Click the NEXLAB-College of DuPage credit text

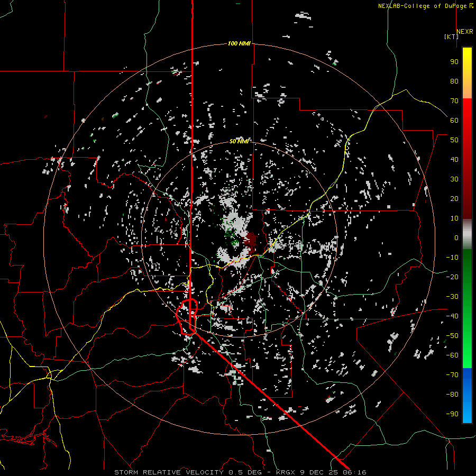(425, 6)
